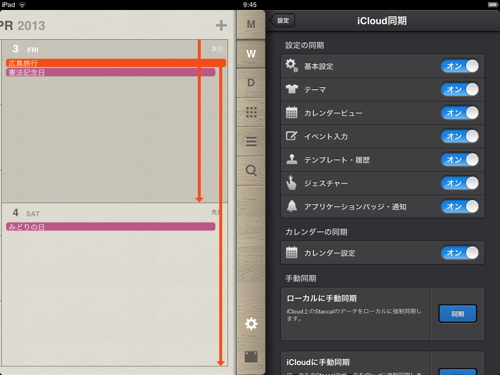Click the iCloud同期 panel title
The image size is (500, 375).
(382, 21)
